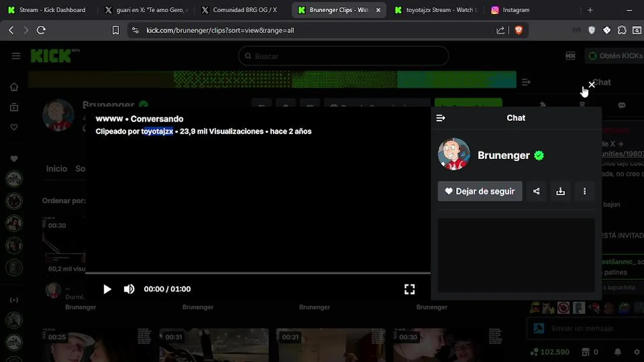644x362 pixels.
Task: Open clipper profile toyotajzx link
Action: pyautogui.click(x=157, y=131)
